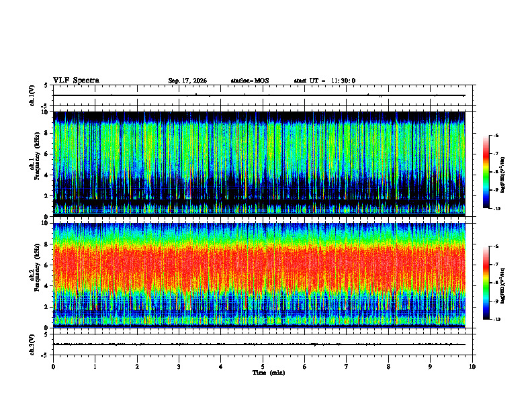Click the -6 label on upper color scale
The width and height of the screenshot is (532, 411).
tap(496, 135)
